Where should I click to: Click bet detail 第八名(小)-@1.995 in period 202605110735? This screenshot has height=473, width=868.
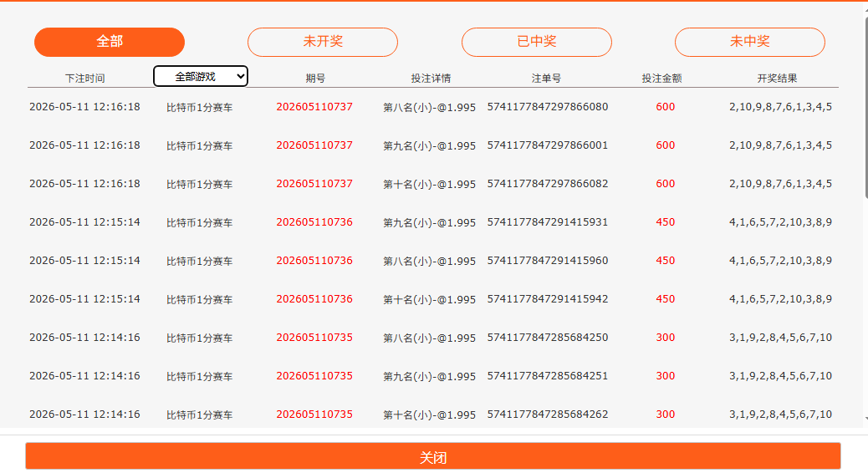pos(430,338)
